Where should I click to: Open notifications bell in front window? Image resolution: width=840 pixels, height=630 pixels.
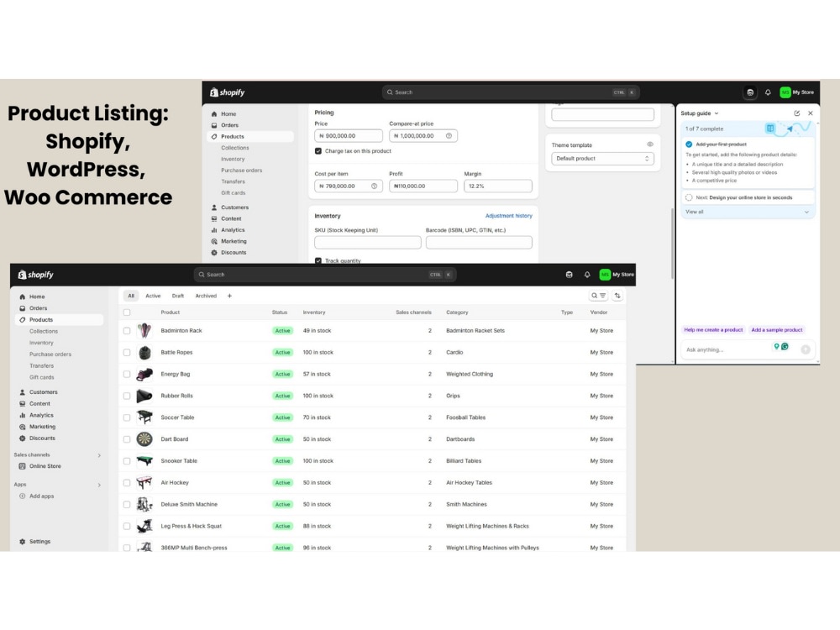pyautogui.click(x=587, y=275)
